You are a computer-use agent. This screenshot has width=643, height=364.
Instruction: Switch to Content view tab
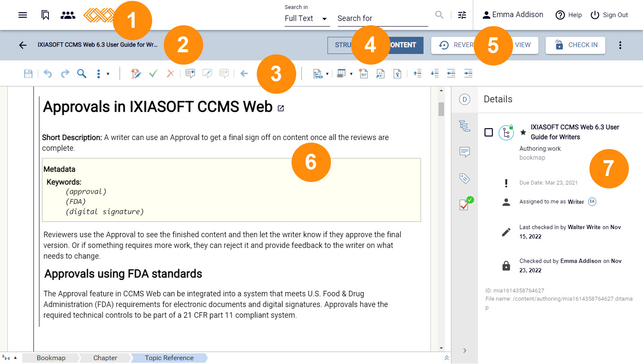(403, 45)
